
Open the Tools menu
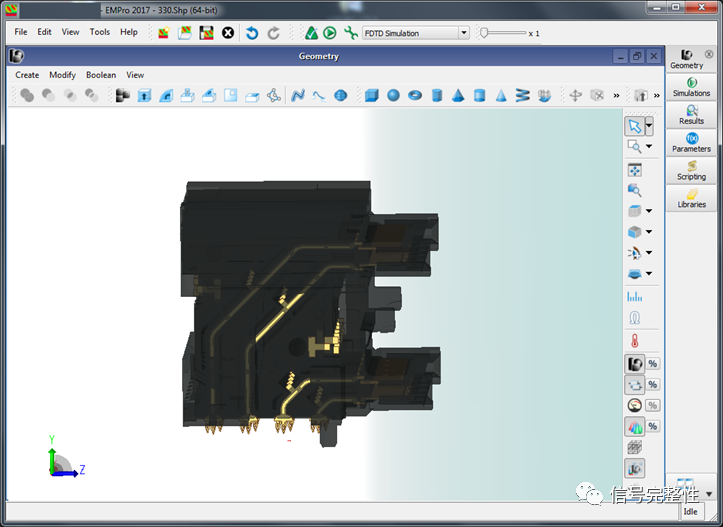(100, 32)
